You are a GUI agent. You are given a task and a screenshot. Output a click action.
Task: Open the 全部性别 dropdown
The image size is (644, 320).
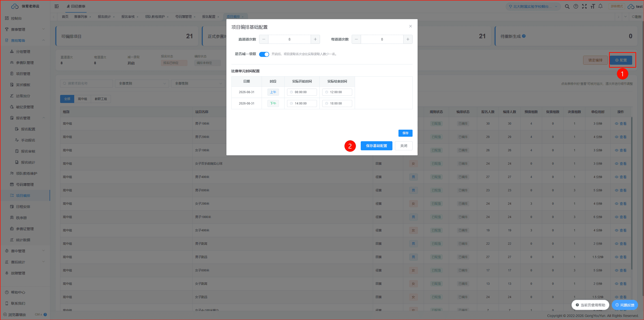(198, 83)
